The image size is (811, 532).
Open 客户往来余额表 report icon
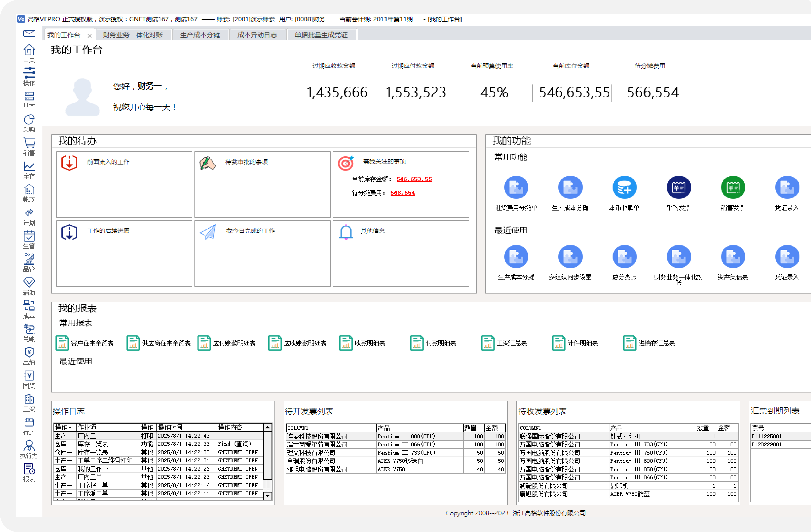[x=62, y=343]
